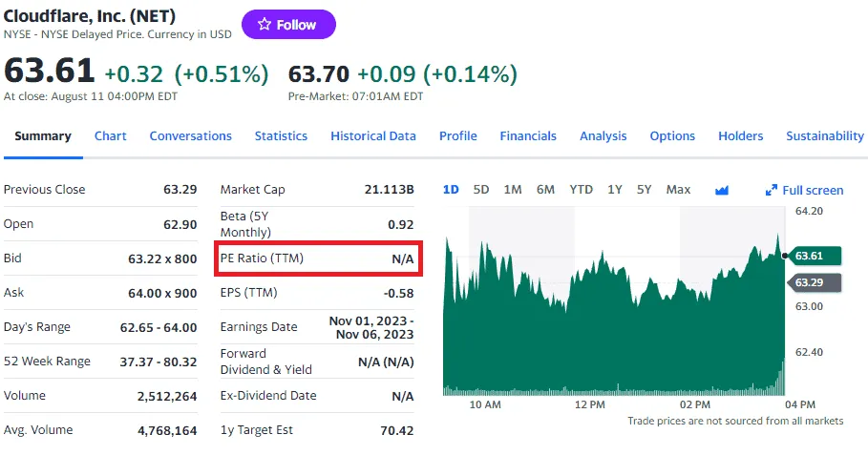Open the Financials tab

pyautogui.click(x=528, y=135)
